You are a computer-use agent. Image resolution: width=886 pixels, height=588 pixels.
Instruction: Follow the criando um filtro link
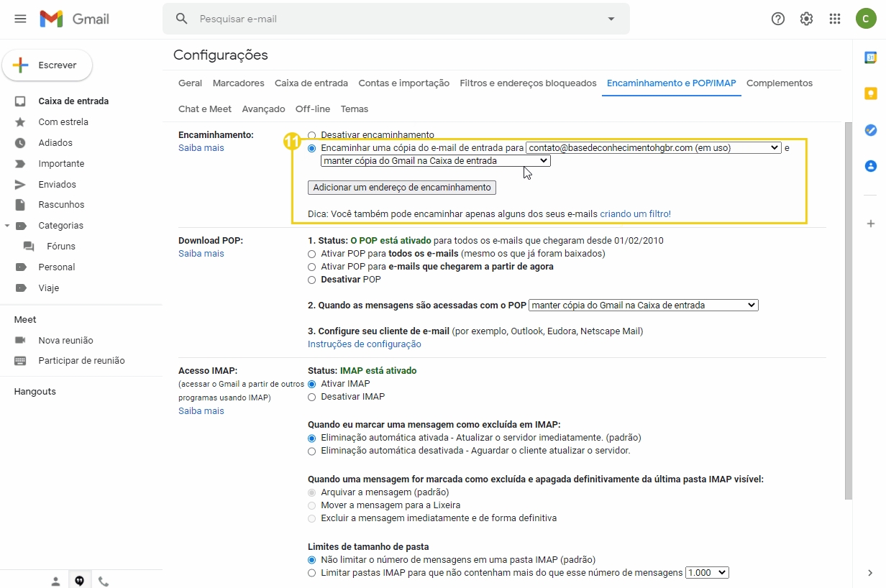click(x=635, y=213)
